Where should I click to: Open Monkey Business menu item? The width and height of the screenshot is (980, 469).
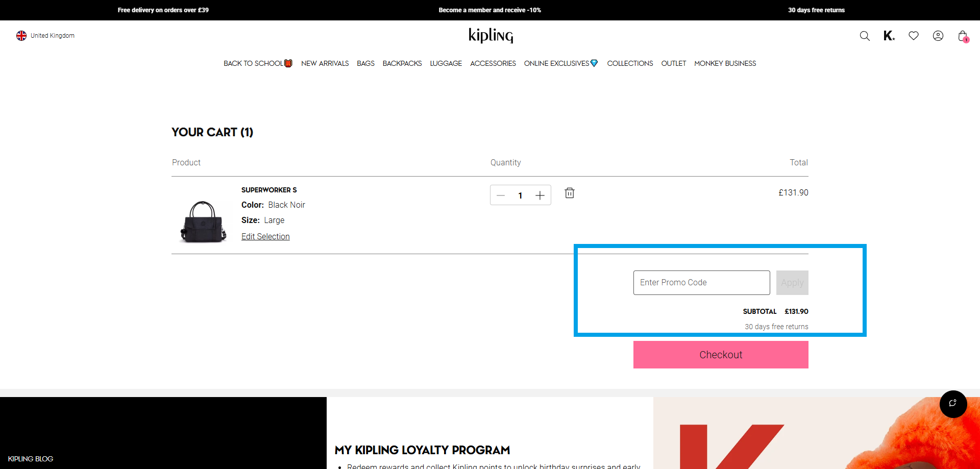pyautogui.click(x=725, y=63)
